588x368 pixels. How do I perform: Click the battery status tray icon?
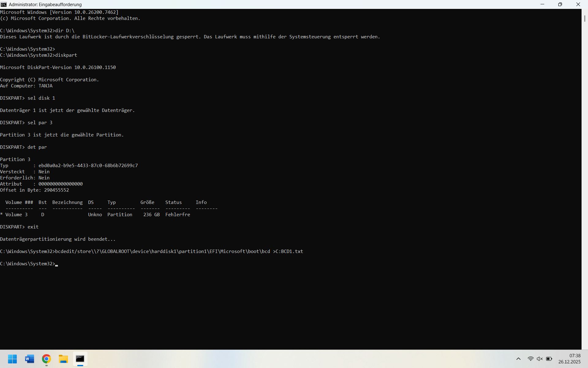pos(549,359)
